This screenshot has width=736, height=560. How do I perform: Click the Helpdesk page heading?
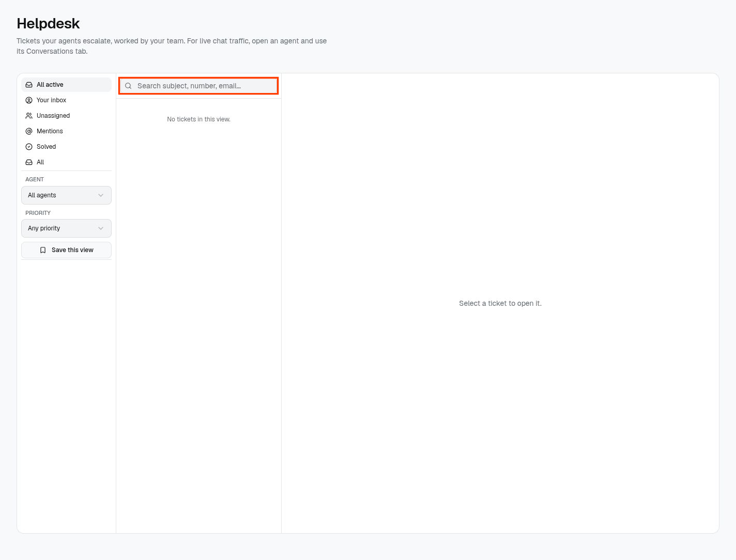(x=48, y=24)
